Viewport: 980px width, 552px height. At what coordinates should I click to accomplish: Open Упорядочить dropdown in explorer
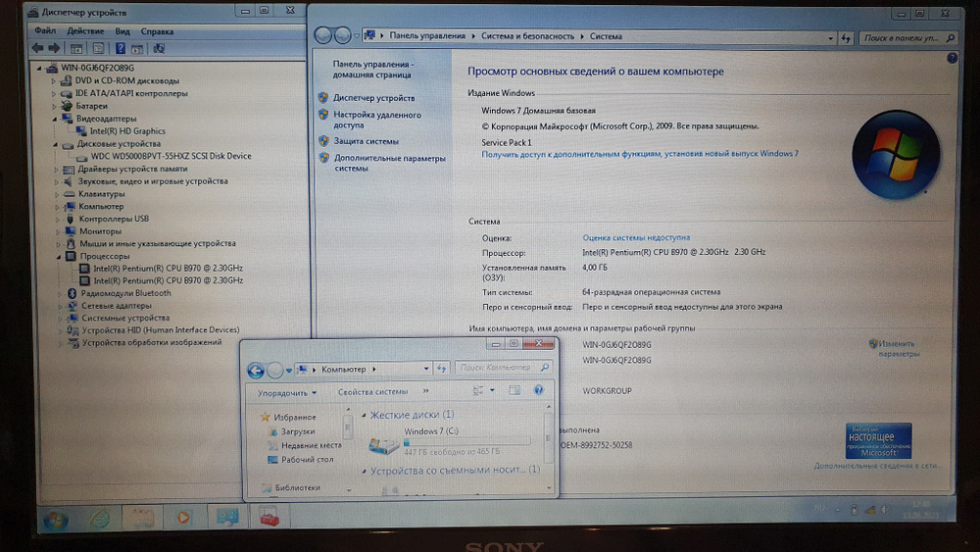287,392
